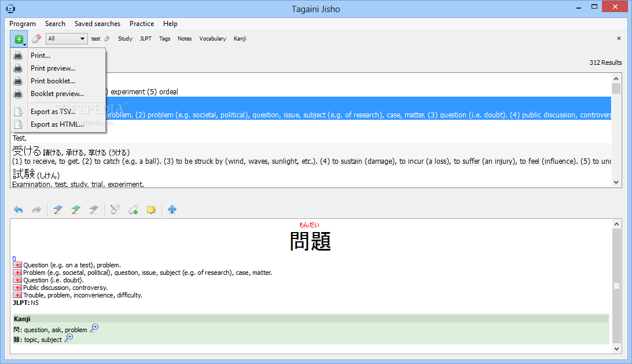632x364 pixels.
Task: Open the Program menu
Action: click(23, 24)
